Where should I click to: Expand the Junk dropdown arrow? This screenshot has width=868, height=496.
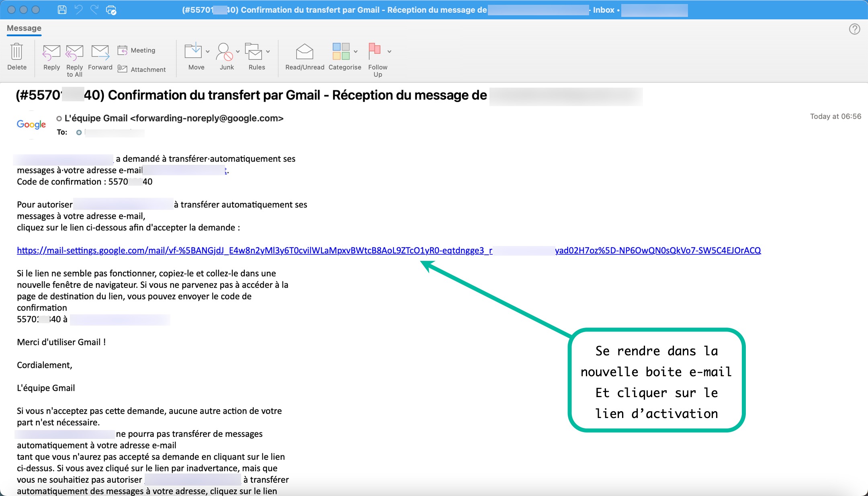[238, 51]
